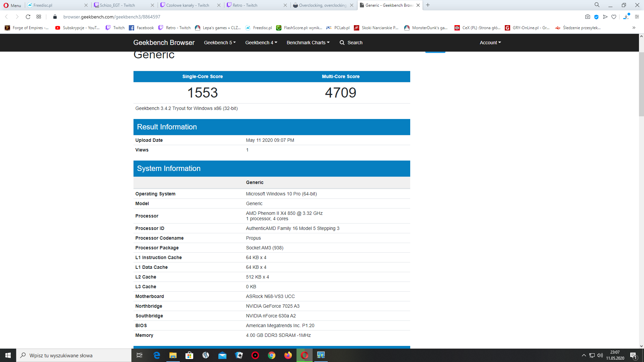Take a snapshot with camera icon
This screenshot has width=644, height=362.
[588, 17]
